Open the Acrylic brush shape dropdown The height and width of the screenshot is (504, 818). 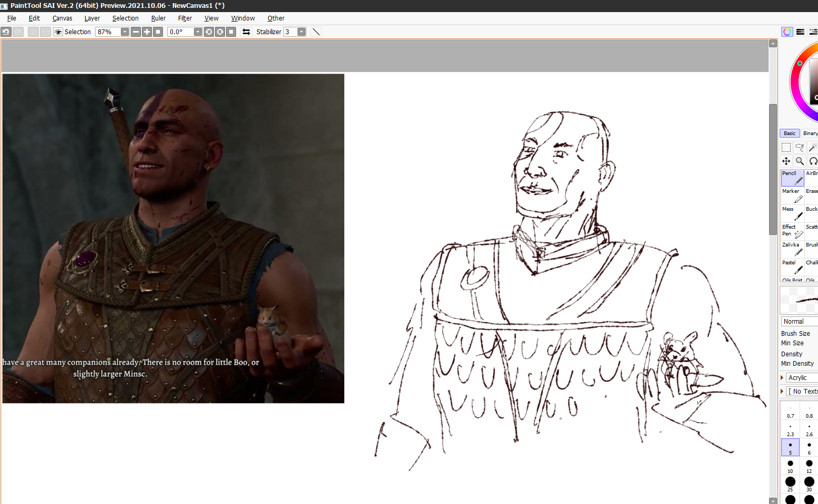click(802, 378)
